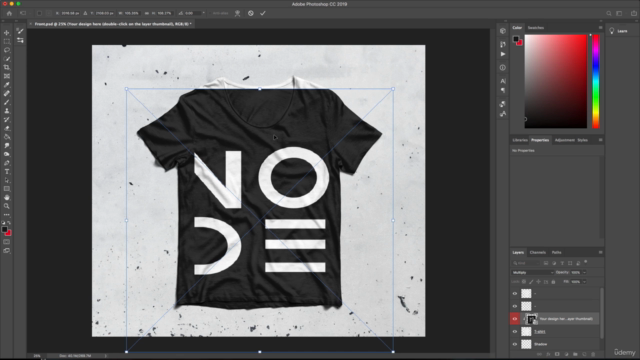Open the Paragraph panel icon
The height and width of the screenshot is (360, 640).
coord(503,90)
